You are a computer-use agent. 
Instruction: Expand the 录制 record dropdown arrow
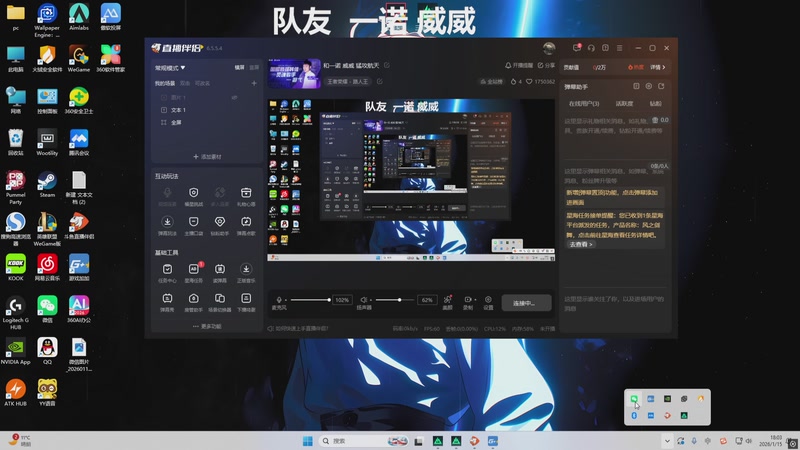[475, 300]
